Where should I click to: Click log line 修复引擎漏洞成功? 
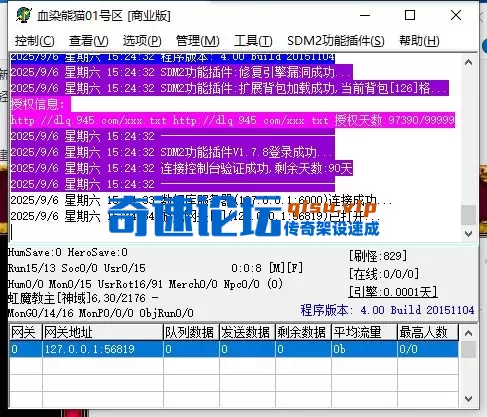coord(181,72)
